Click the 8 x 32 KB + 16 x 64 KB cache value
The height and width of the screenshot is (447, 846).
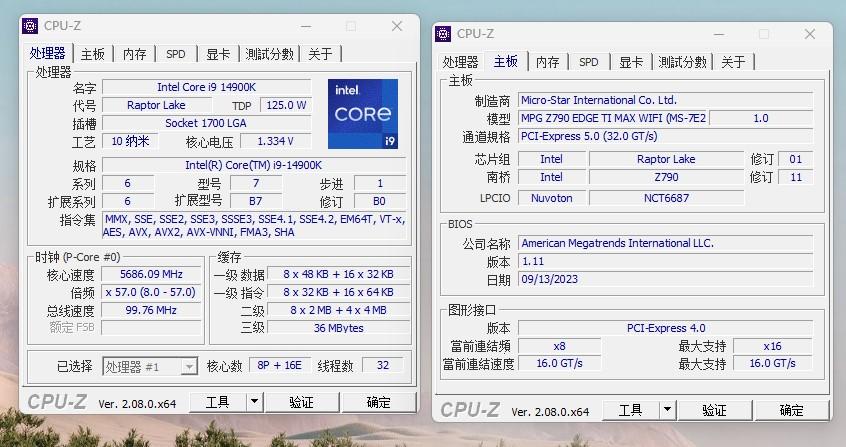tap(338, 292)
